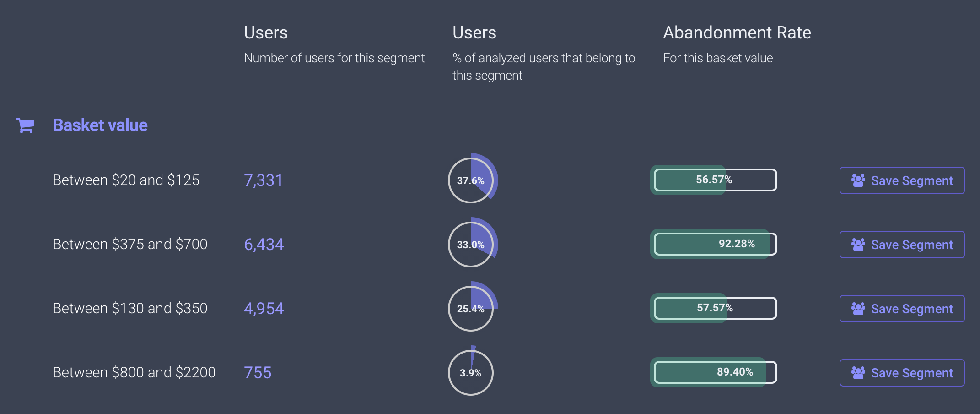Open the 4,954 users count
980x414 pixels.
(x=264, y=309)
